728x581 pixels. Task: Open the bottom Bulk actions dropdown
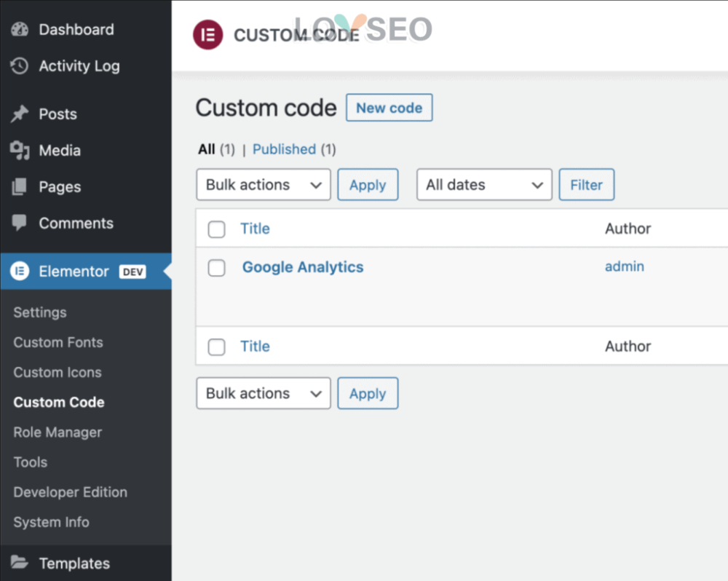click(264, 393)
